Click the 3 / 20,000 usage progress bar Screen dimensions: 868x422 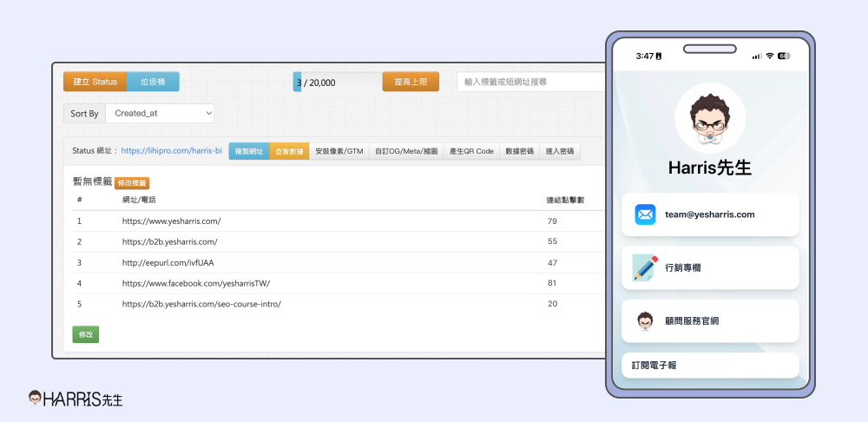(337, 82)
